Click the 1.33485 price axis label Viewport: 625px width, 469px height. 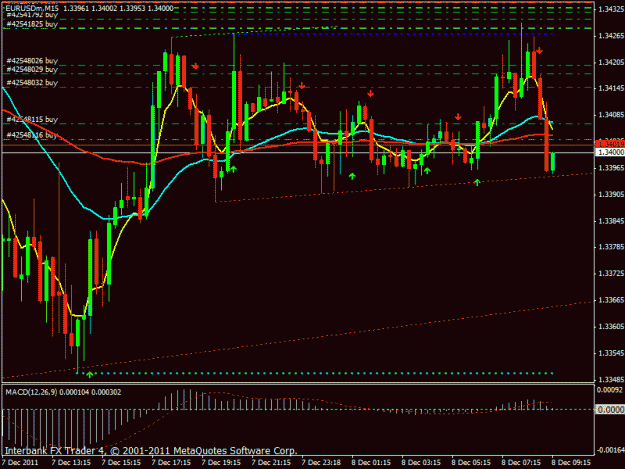point(611,379)
